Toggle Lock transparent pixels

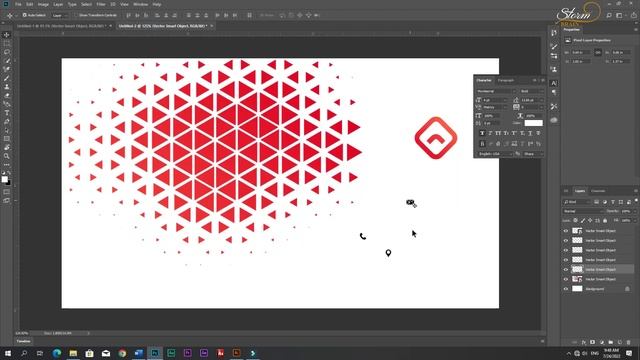pyautogui.click(x=576, y=220)
